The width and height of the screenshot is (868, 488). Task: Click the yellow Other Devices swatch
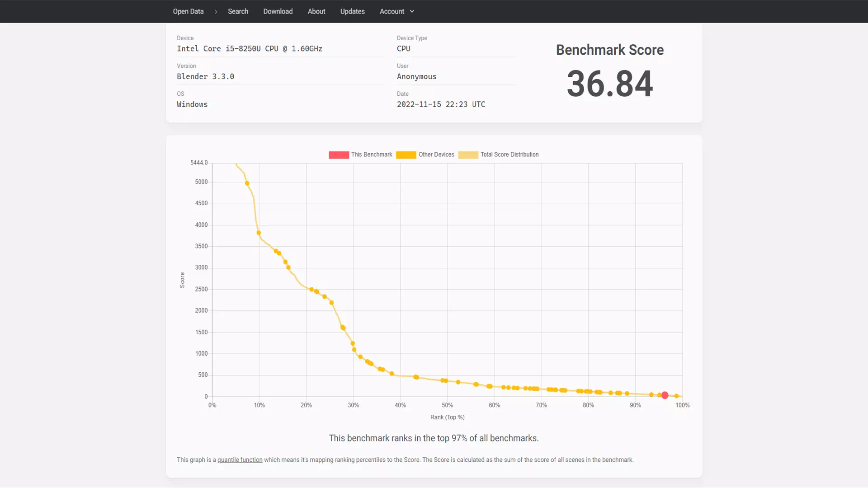tap(406, 155)
